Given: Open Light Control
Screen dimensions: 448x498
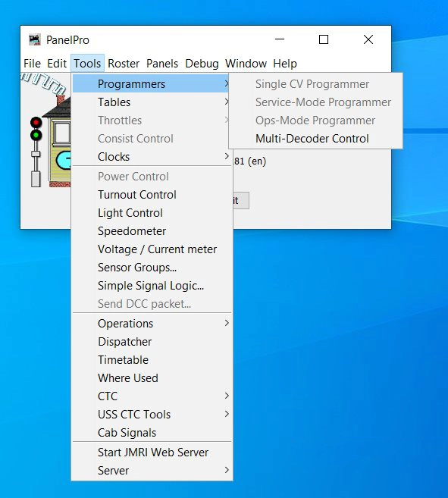Looking at the screenshot, I should (152, 213).
